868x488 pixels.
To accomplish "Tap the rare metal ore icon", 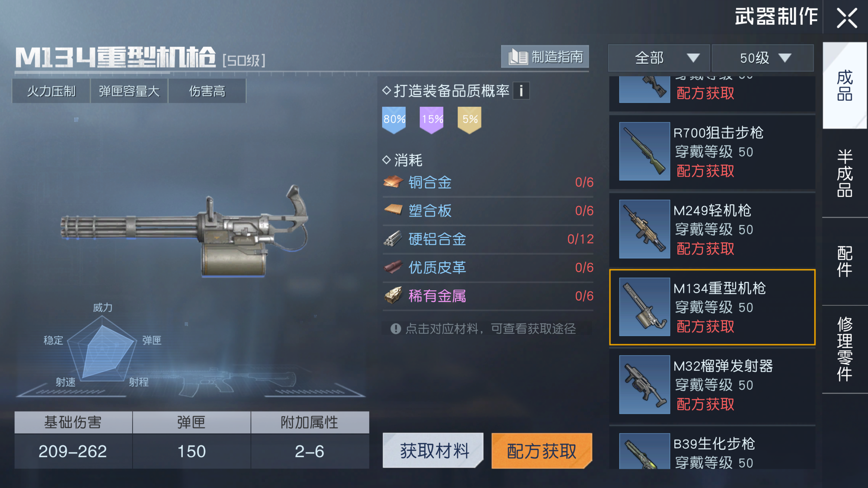I will click(393, 295).
